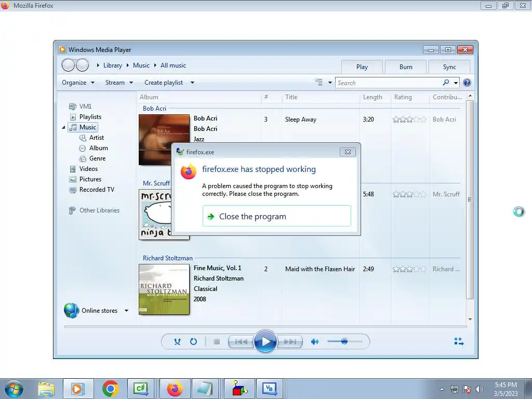Select Maid with the Flaxen Hair track
The image size is (532, 399).
coord(320,269)
